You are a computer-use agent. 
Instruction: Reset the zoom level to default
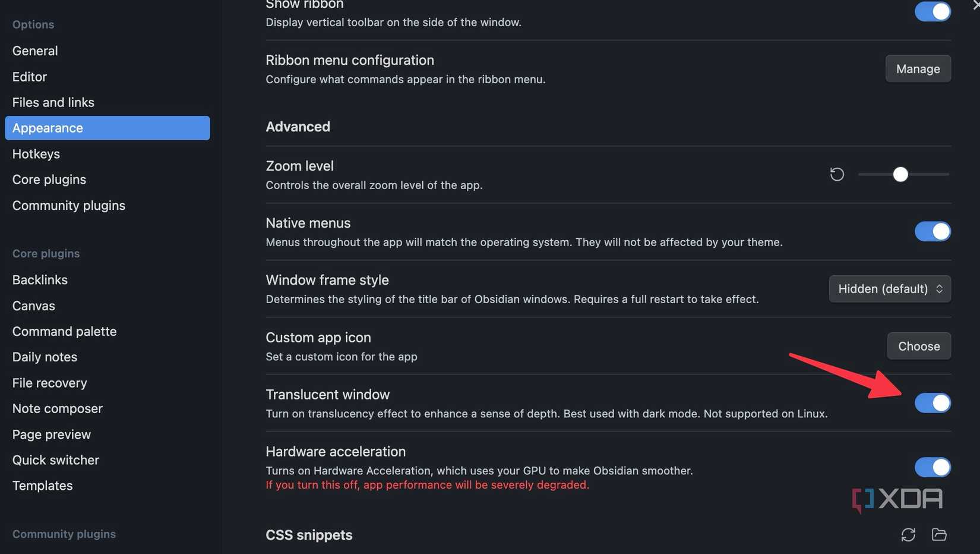837,174
